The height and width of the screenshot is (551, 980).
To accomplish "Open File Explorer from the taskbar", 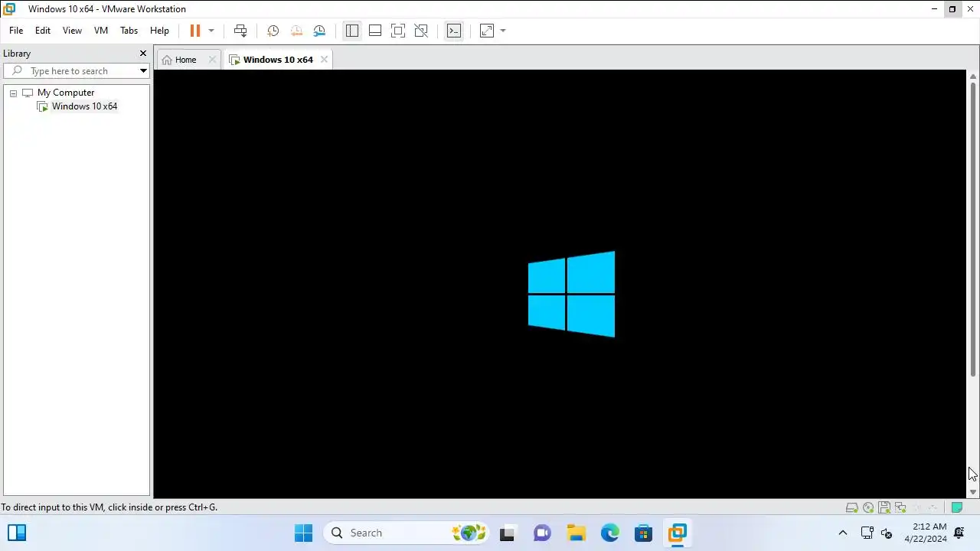I will tap(576, 533).
